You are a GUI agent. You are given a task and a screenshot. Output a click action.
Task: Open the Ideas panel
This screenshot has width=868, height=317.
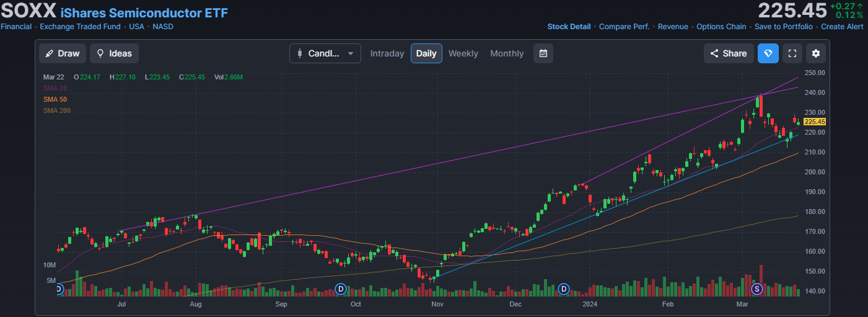click(114, 53)
